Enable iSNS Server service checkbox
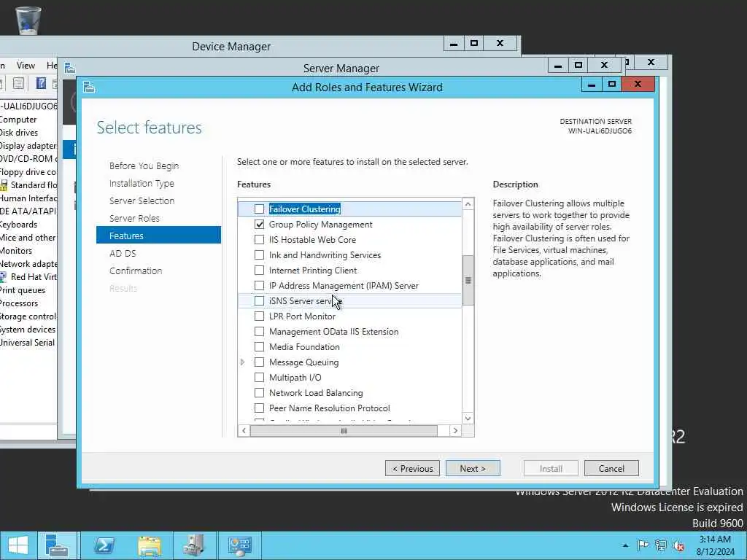 pos(259,301)
